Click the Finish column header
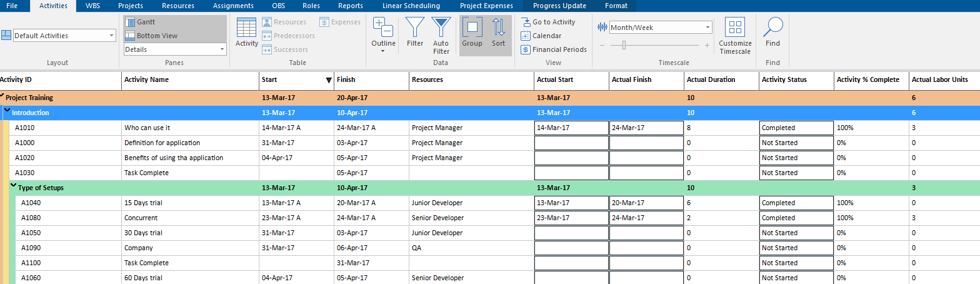 click(372, 80)
